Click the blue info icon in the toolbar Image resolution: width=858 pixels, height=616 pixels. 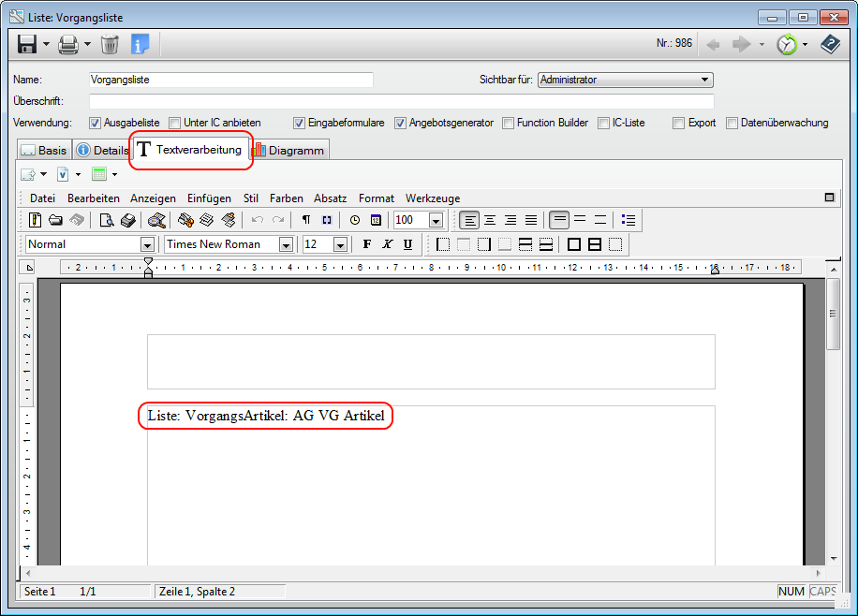pyautogui.click(x=141, y=43)
